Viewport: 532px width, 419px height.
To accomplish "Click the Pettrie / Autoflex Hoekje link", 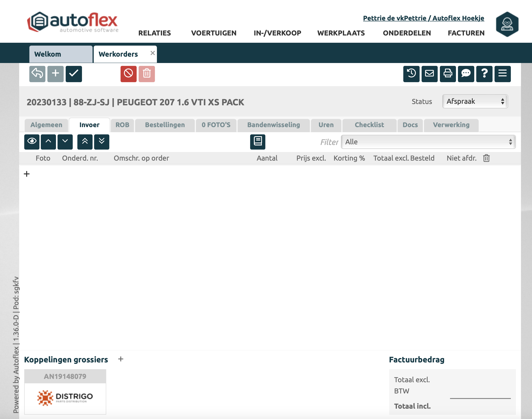I will click(423, 18).
